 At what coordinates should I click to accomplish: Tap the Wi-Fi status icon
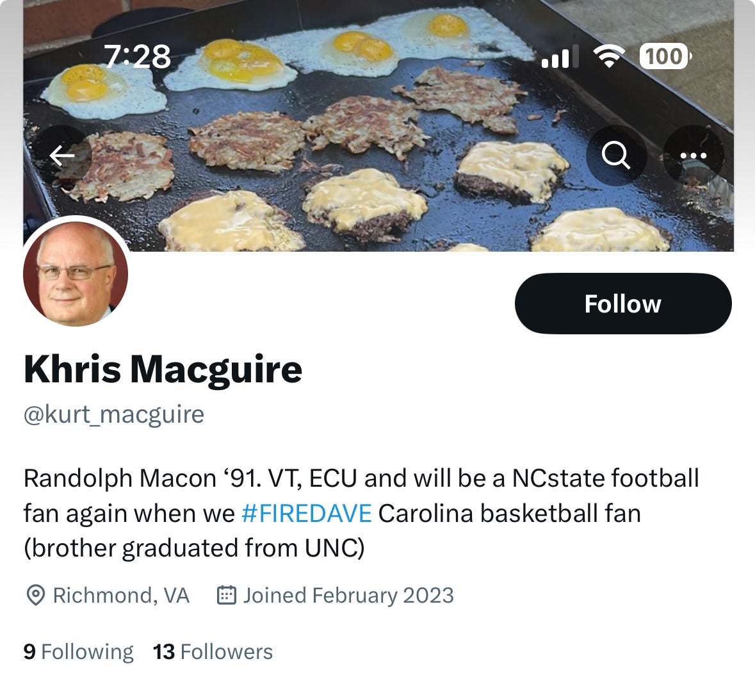coord(609,56)
